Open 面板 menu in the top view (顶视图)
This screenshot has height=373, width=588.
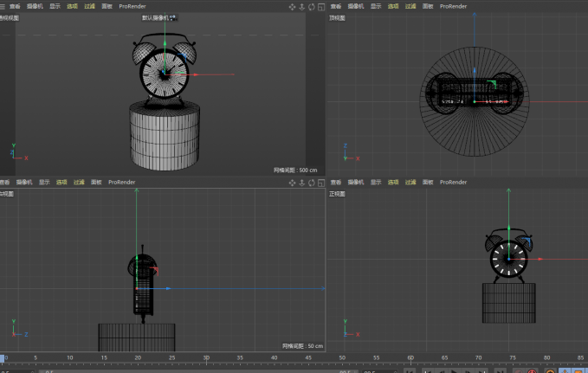click(428, 6)
